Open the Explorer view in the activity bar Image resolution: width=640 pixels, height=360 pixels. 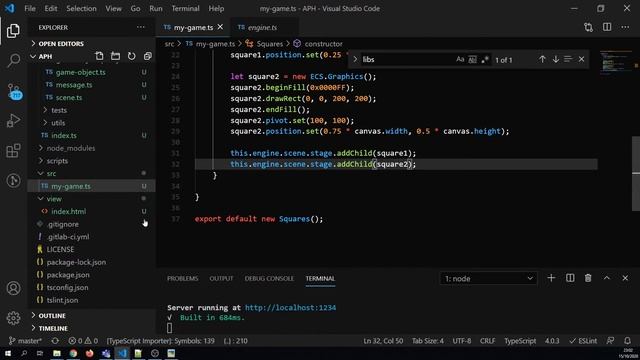pyautogui.click(x=13, y=31)
